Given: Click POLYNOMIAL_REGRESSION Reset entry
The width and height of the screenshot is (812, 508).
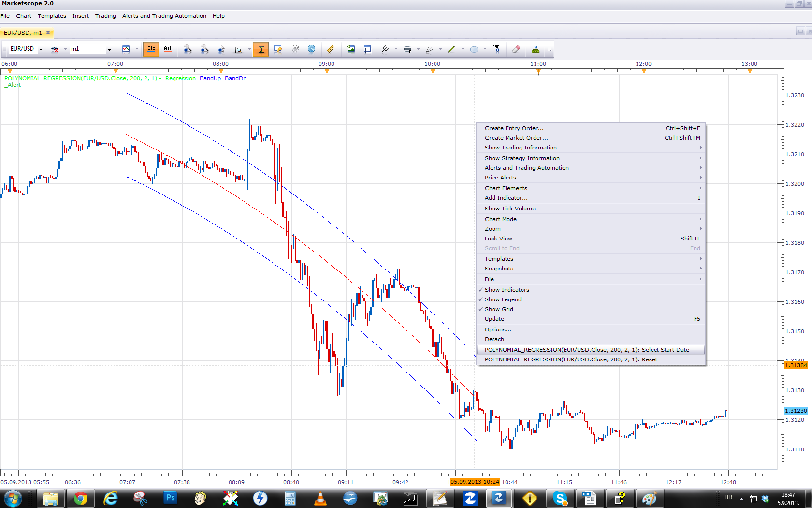Looking at the screenshot, I should (x=590, y=359).
